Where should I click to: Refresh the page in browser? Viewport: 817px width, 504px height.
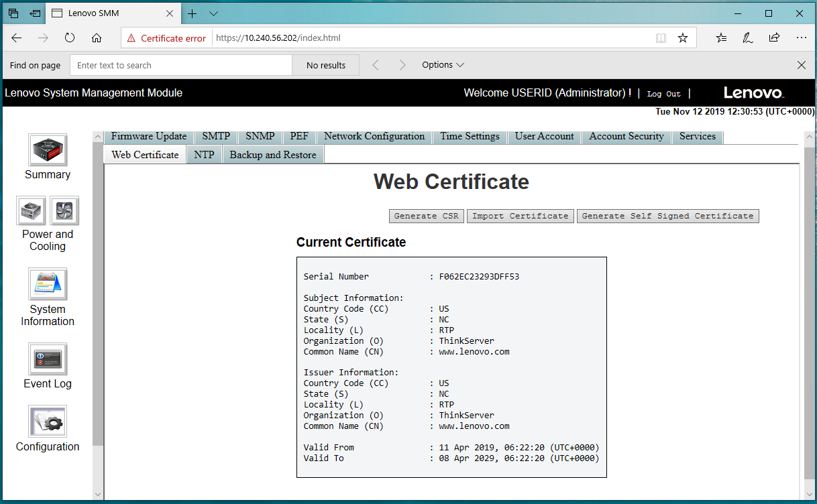[x=70, y=38]
